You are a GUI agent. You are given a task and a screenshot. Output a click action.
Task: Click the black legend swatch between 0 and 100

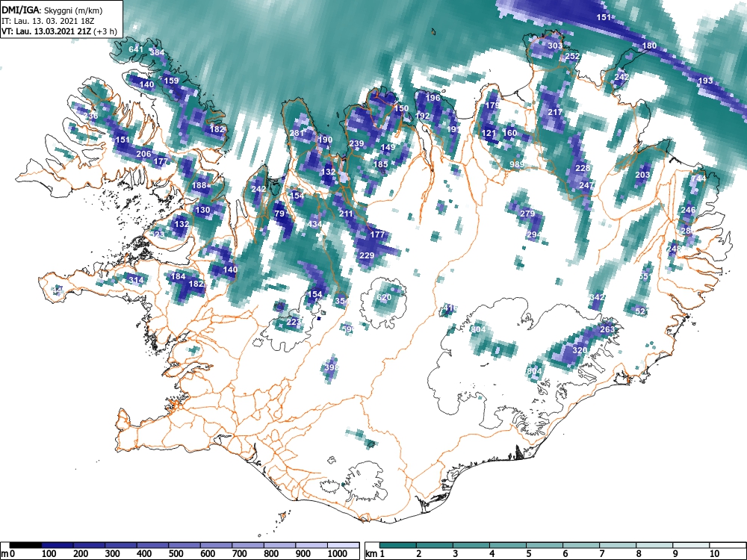[25, 545]
